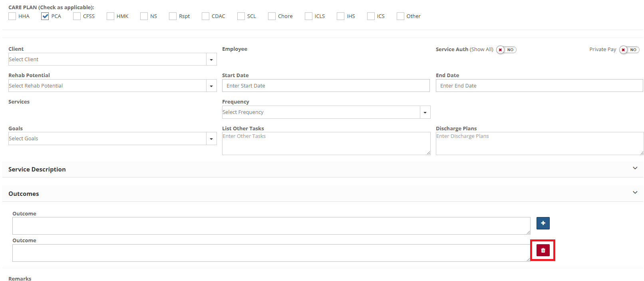Select the NS checkbox
The width and height of the screenshot is (644, 281).
click(x=144, y=16)
